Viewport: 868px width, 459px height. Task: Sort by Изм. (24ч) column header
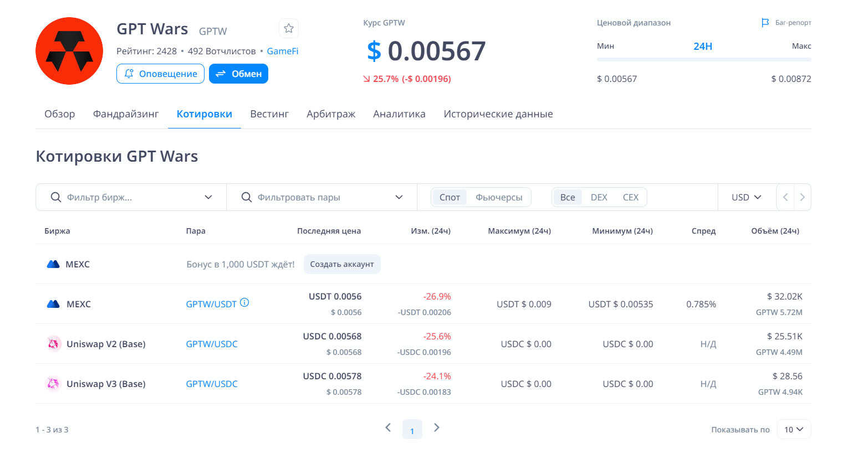(431, 231)
